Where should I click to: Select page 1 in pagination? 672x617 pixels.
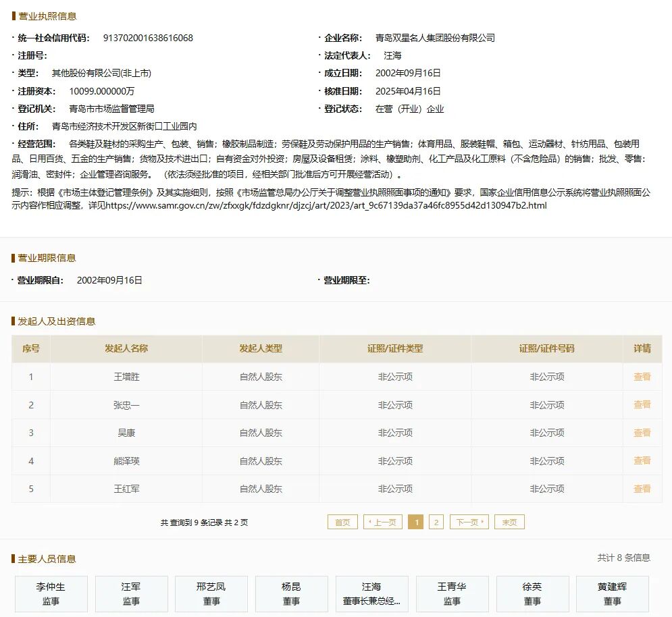tap(416, 522)
